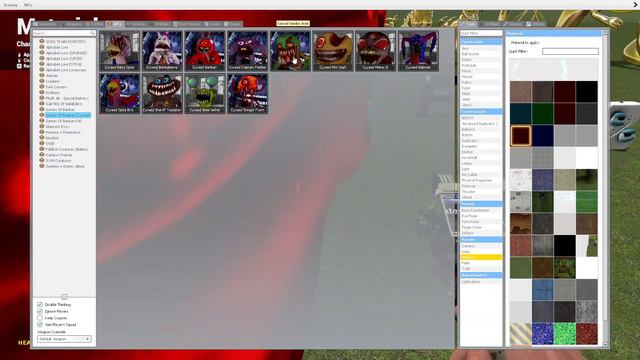Click the Combine category icon

pyautogui.click(x=42, y=81)
